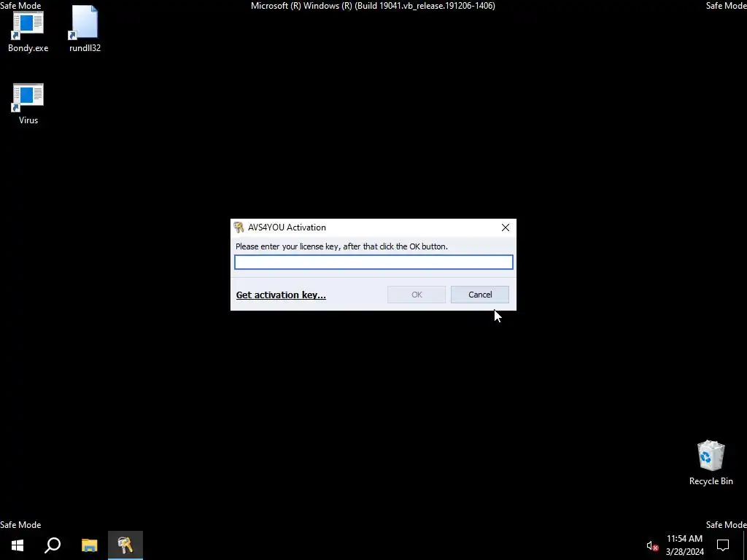The image size is (747, 560).
Task: Click the Get activation key link
Action: pos(281,295)
